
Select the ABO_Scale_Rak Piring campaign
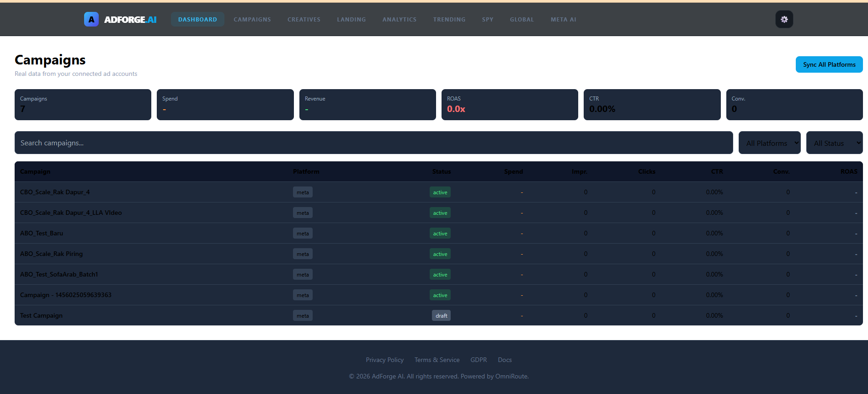pos(52,254)
